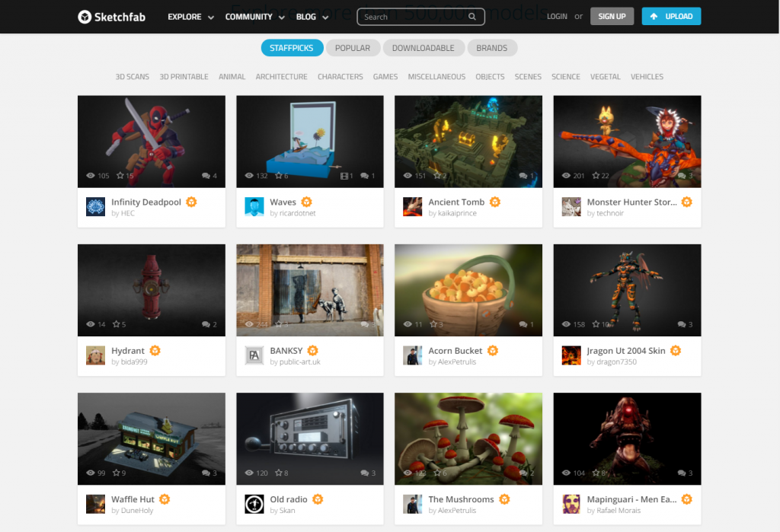Filter by CHARACTERS category

(340, 77)
